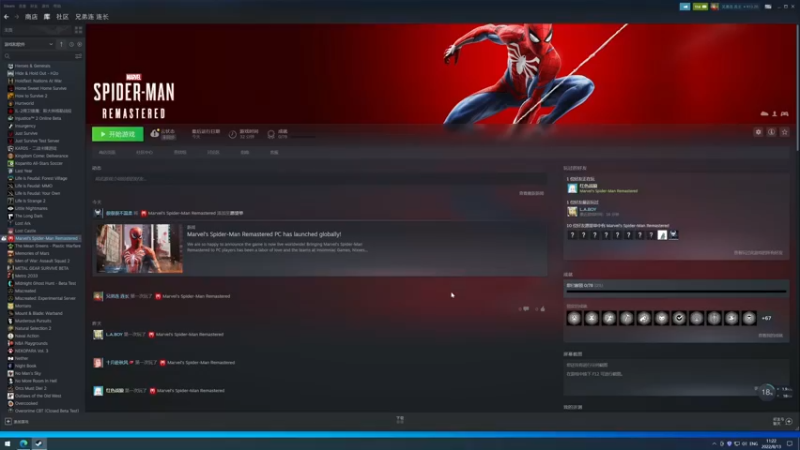Like the 兄弟连 连长 activity with thumbs up
Viewport: 800px width, 450px height.
542,309
